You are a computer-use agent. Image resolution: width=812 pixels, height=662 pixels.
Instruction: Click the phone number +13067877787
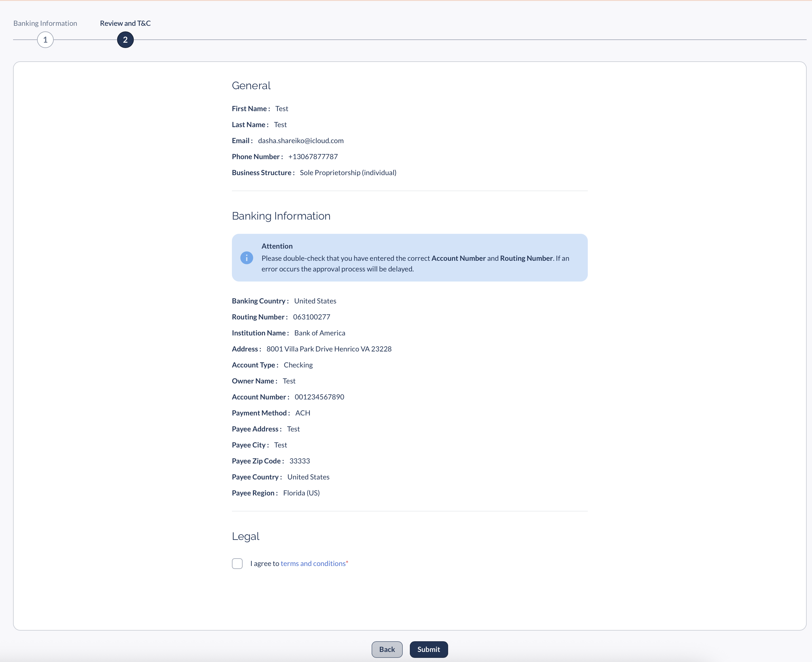click(313, 156)
